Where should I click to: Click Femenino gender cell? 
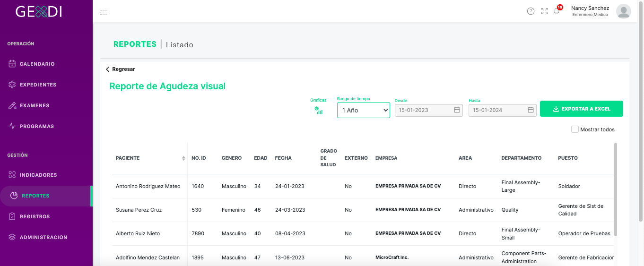pyautogui.click(x=234, y=210)
